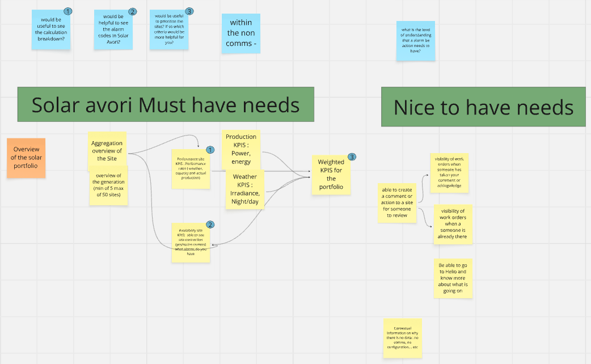Click the 'Weighted KPIS for the portfolio' note
Screen dimensions: 591x364
tap(331, 175)
